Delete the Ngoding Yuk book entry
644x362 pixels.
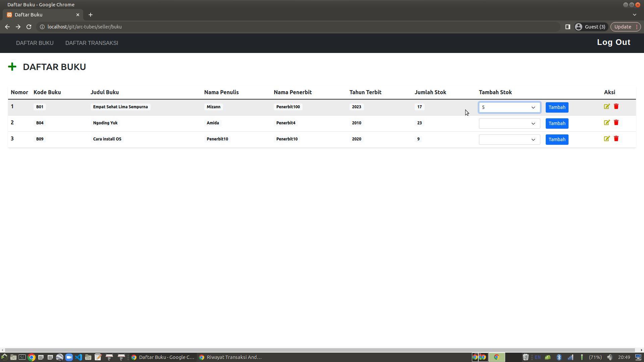tap(616, 123)
